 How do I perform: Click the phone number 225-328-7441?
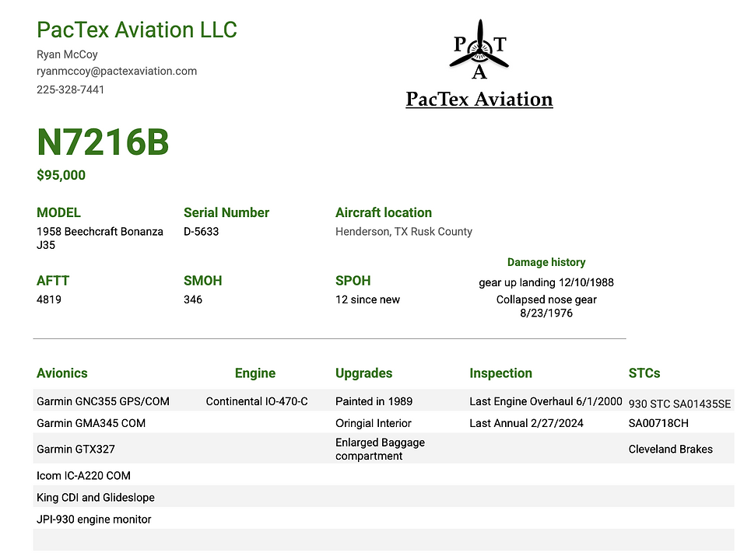[x=70, y=89]
